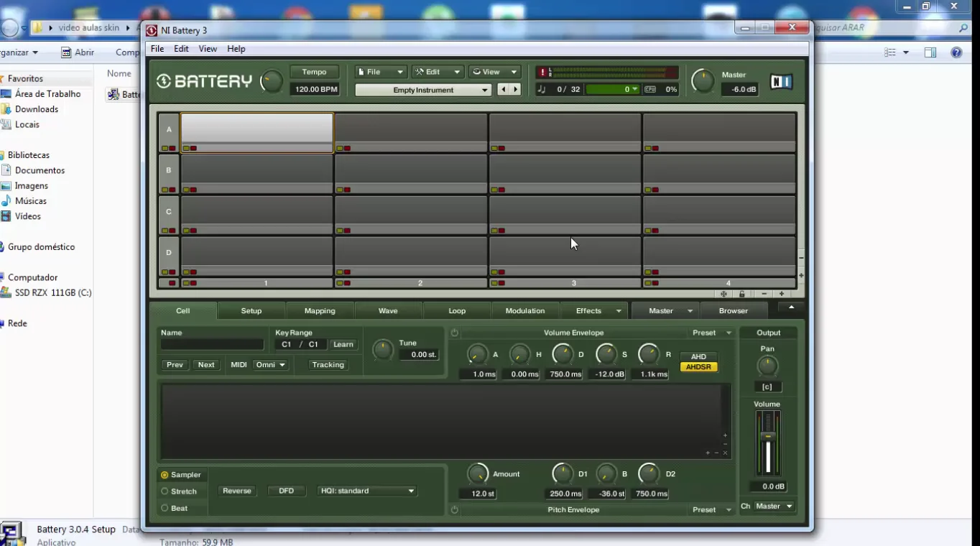Click the NI logo button

coord(781,82)
